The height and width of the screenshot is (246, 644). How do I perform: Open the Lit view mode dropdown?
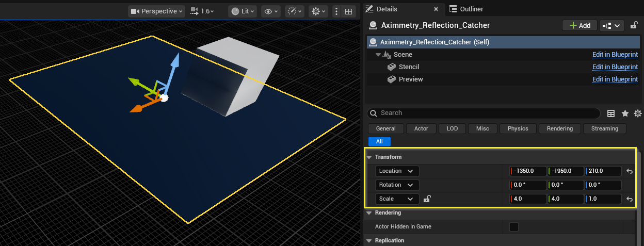coord(242,11)
